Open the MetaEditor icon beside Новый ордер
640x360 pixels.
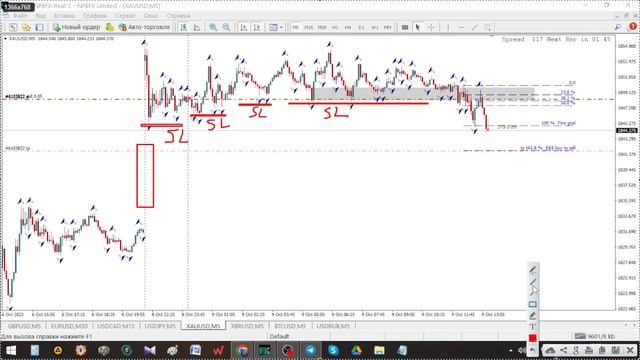coord(110,27)
